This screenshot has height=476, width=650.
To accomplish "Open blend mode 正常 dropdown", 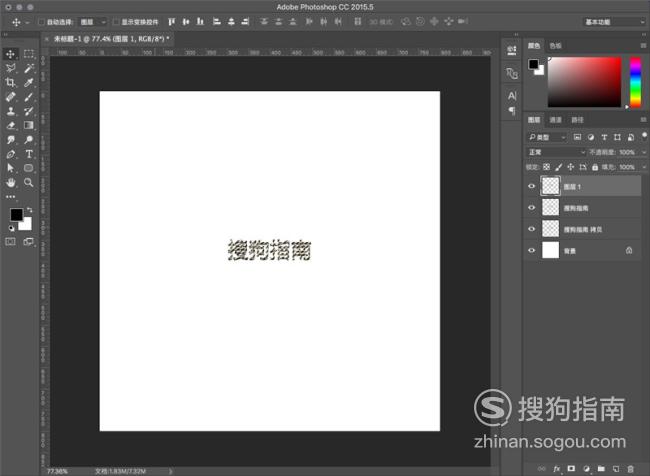I will click(556, 152).
